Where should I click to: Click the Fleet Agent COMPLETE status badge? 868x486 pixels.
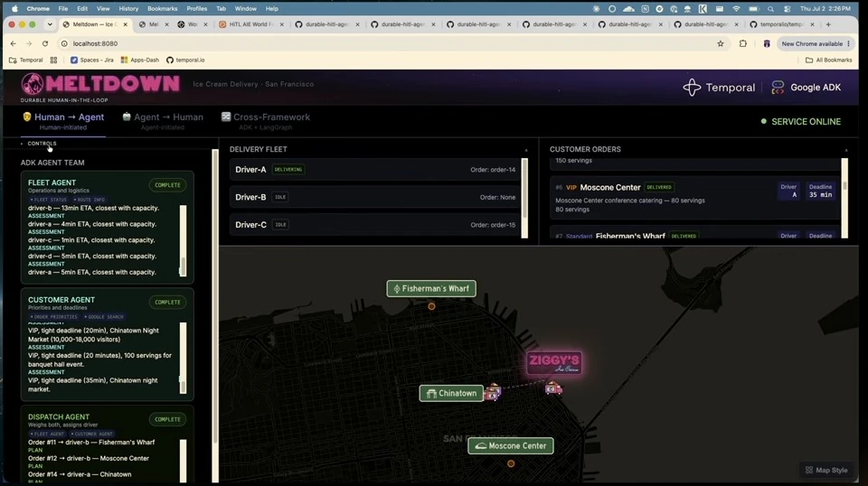tap(168, 185)
